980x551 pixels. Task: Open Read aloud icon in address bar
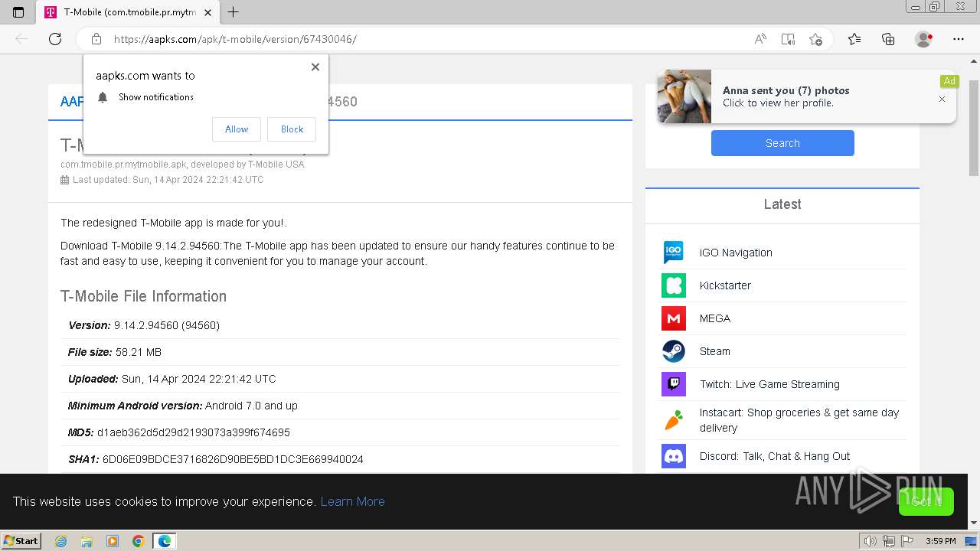760,39
